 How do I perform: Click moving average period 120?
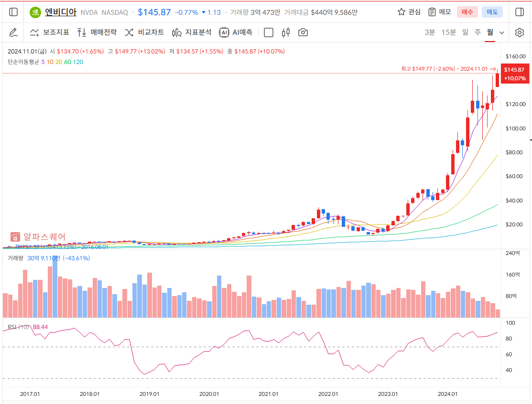(78, 62)
